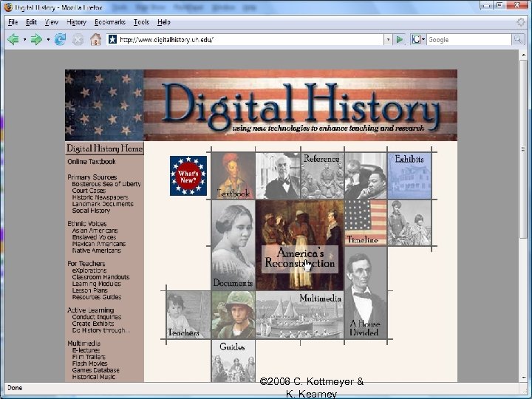
Task: Open the E-lectures link
Action: (x=86, y=350)
